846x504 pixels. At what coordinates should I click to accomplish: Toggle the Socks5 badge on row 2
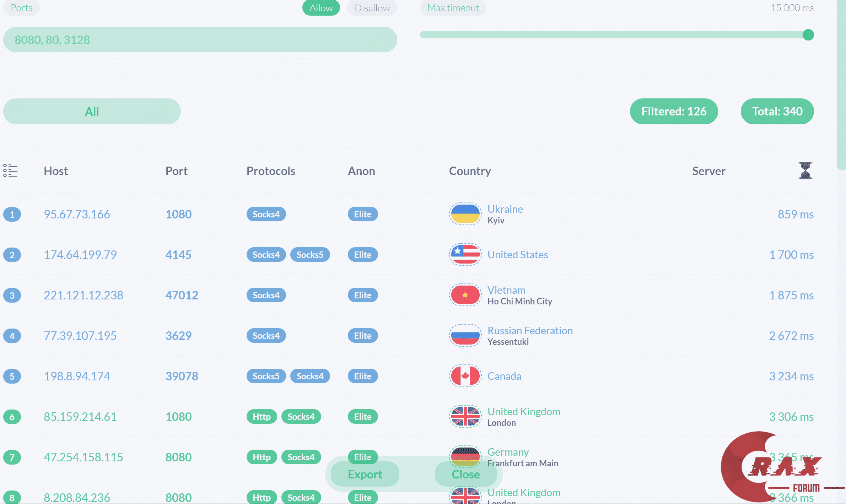pos(310,255)
